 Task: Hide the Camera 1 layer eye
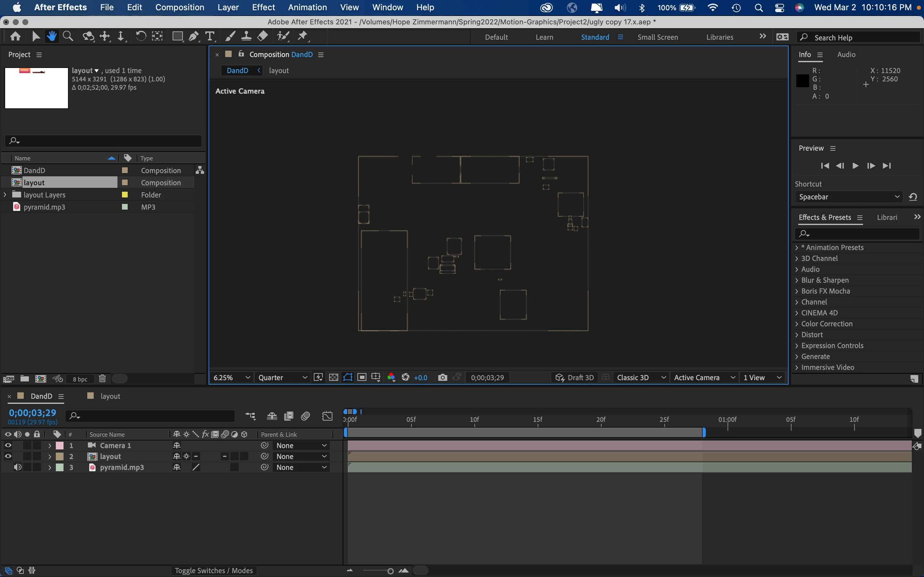(8, 445)
